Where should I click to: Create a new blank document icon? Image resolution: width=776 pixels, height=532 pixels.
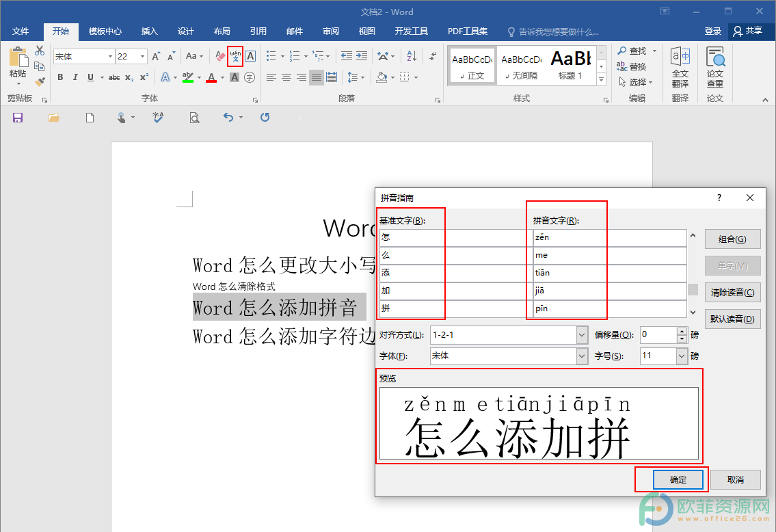[x=90, y=118]
